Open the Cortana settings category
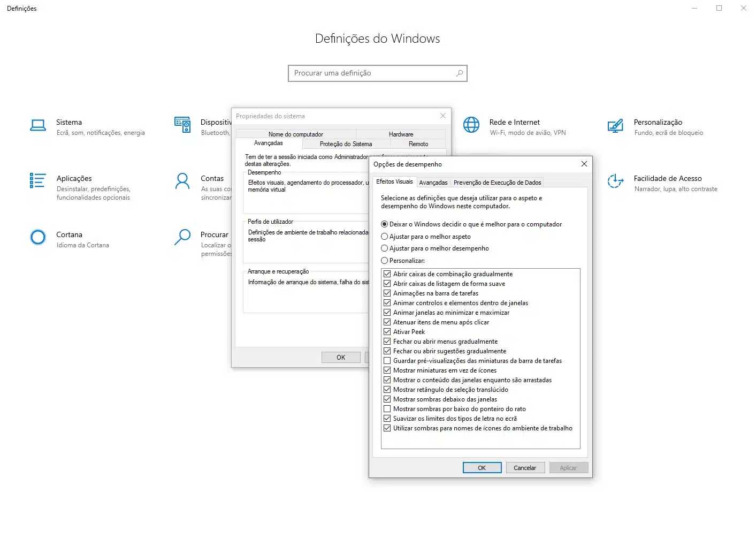756x546 pixels. tap(70, 239)
